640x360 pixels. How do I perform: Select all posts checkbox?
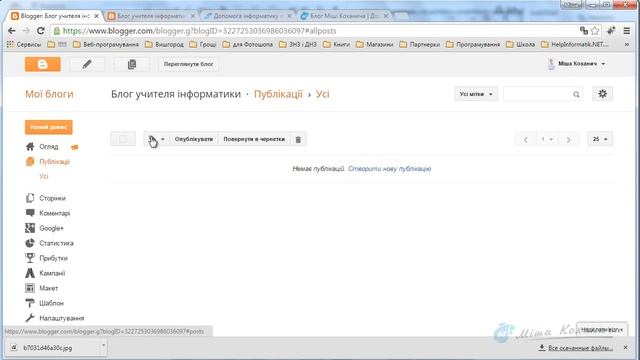coord(123,139)
